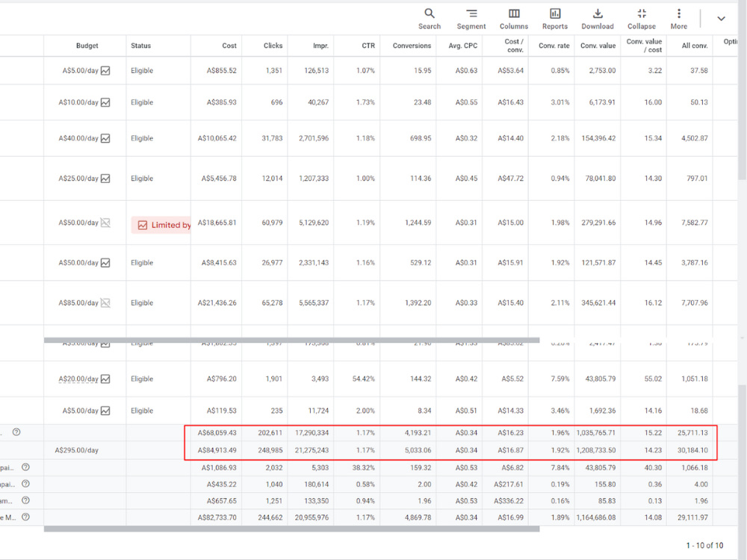Open budget chart icon for A$25.00/day row
Screen dimensions: 747x560
pos(105,178)
